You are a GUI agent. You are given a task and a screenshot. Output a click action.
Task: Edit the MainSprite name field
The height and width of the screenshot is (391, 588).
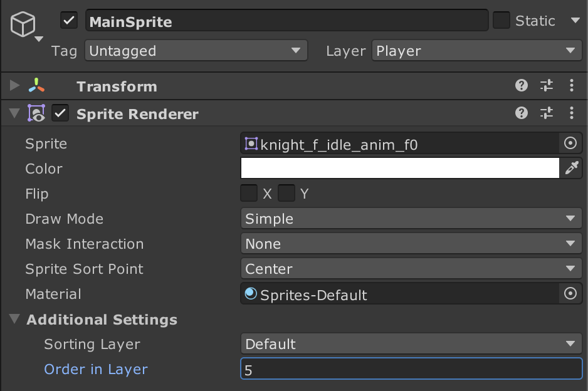pyautogui.click(x=287, y=21)
